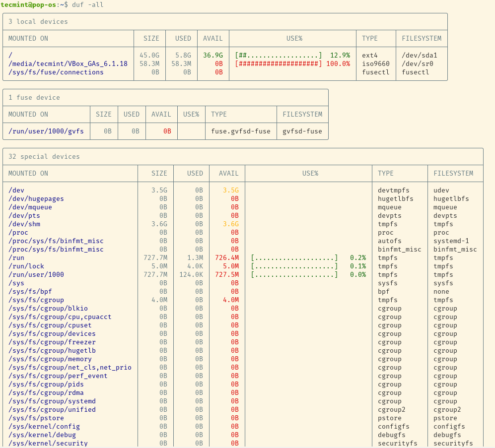Screen dimensions: 495x448
Task: Click the cgroup2 type entry
Action: pos(392,409)
